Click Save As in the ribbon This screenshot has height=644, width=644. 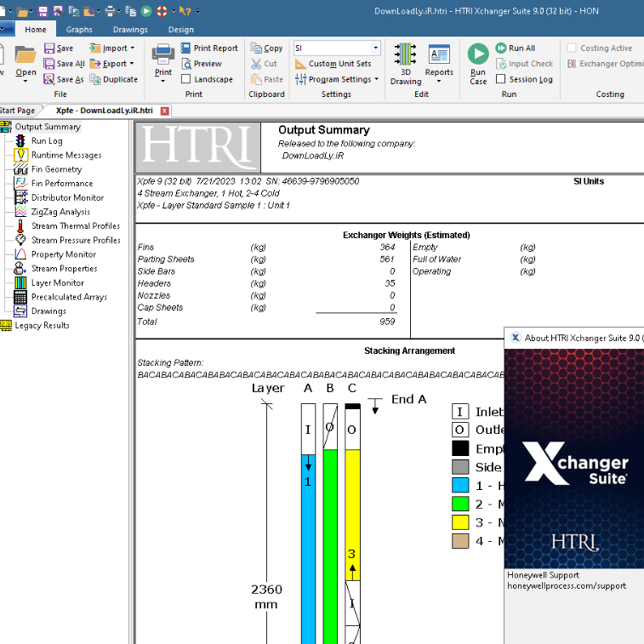click(64, 79)
